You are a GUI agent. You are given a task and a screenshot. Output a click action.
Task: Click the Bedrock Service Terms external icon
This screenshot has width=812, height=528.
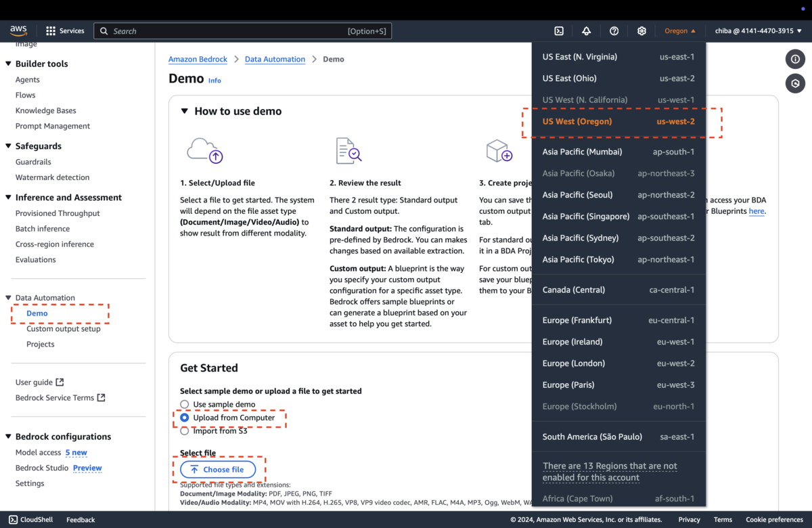101,397
